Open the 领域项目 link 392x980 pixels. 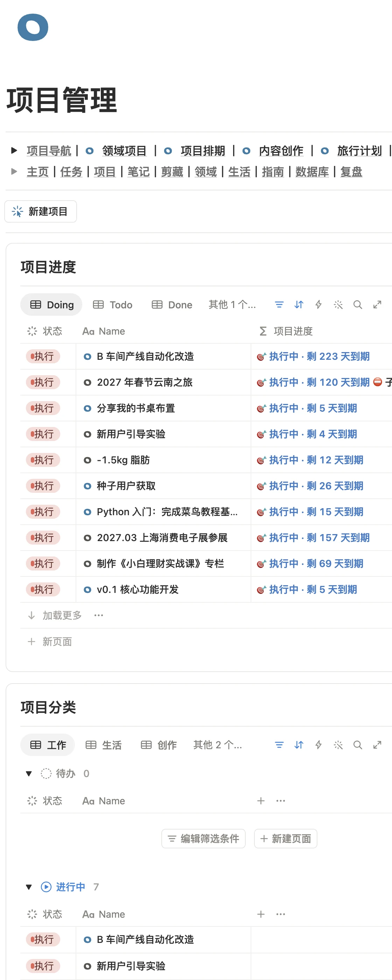(124, 150)
